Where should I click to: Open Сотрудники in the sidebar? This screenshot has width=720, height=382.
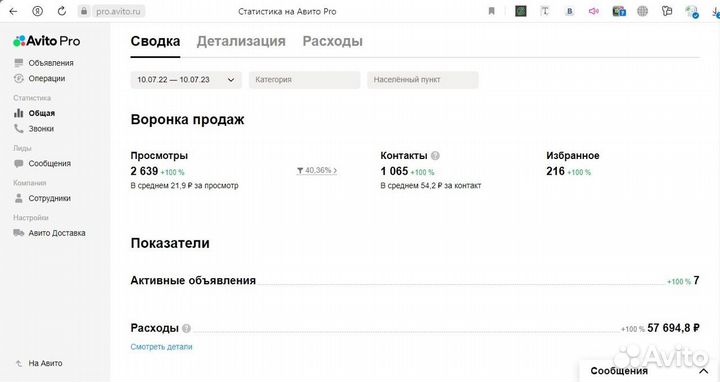tap(50, 198)
